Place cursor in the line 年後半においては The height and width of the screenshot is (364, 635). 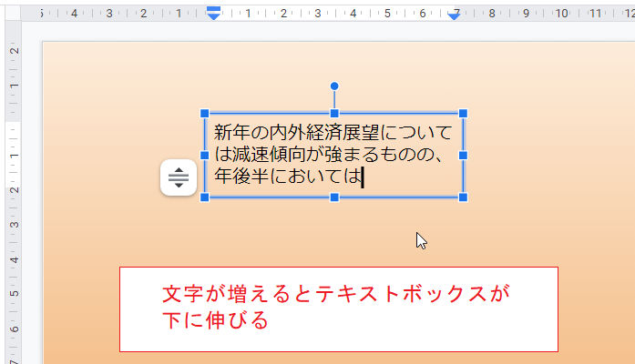[288, 177]
